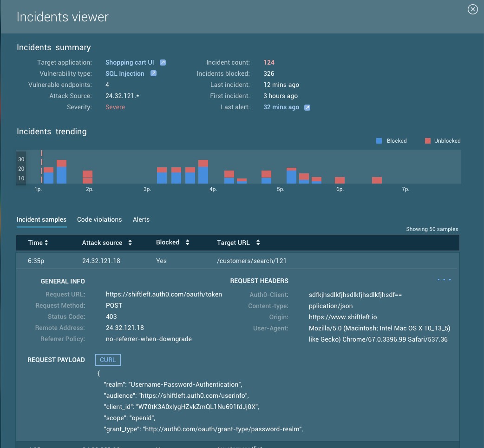
Task: Click the CURL button
Action: tap(108, 360)
